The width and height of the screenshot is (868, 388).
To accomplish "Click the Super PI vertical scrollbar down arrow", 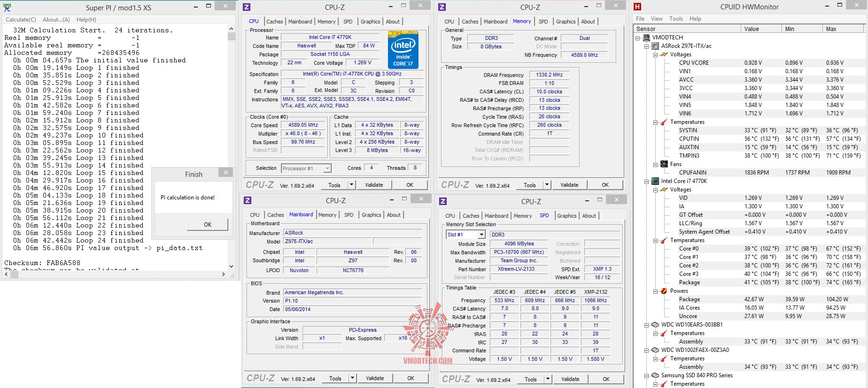I will pyautogui.click(x=231, y=266).
